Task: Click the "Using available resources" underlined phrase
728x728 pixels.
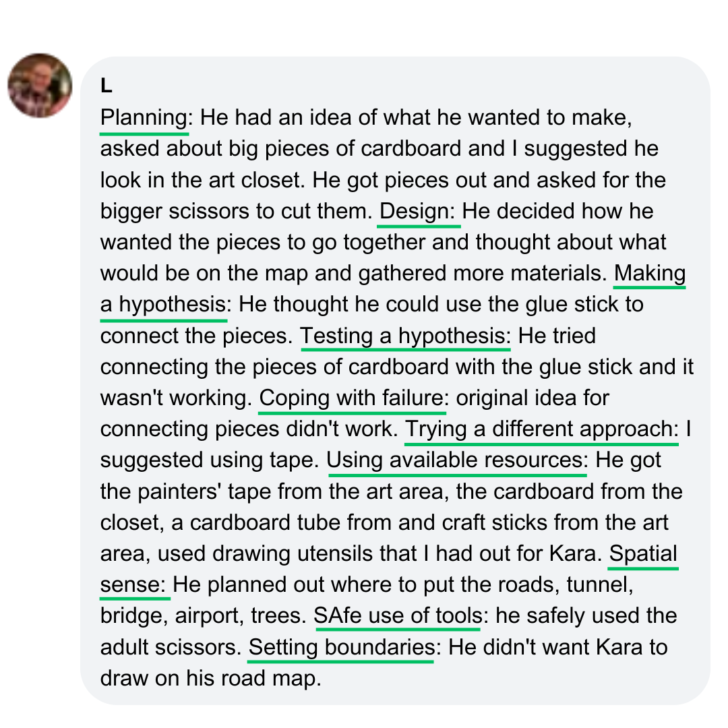Action: pyautogui.click(x=457, y=460)
